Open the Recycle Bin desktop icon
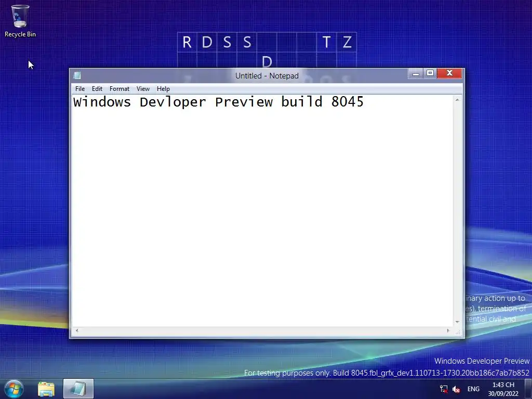Image resolution: width=532 pixels, height=399 pixels. coord(20,21)
